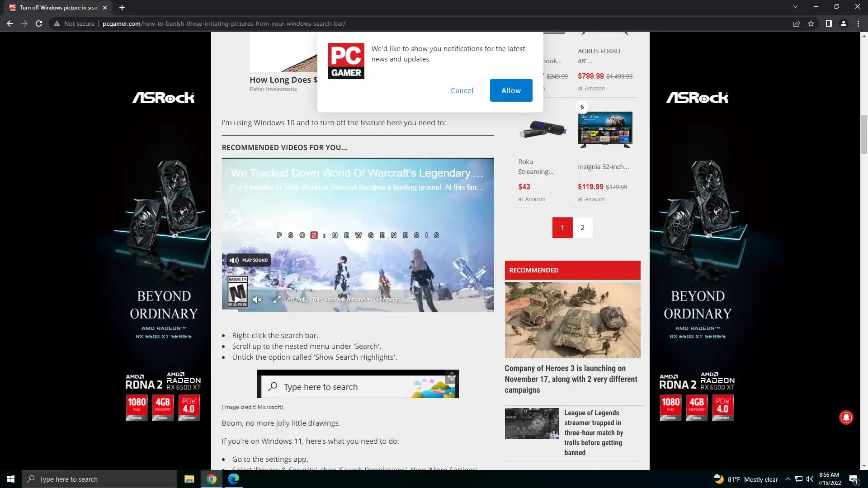Click the Play Sound toggle on video

tap(249, 260)
